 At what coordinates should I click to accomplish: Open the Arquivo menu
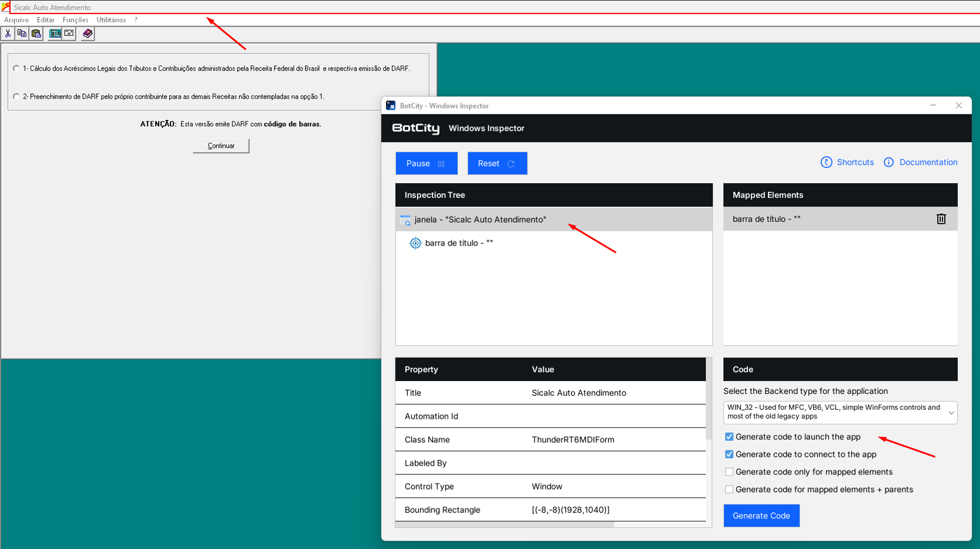click(x=16, y=20)
